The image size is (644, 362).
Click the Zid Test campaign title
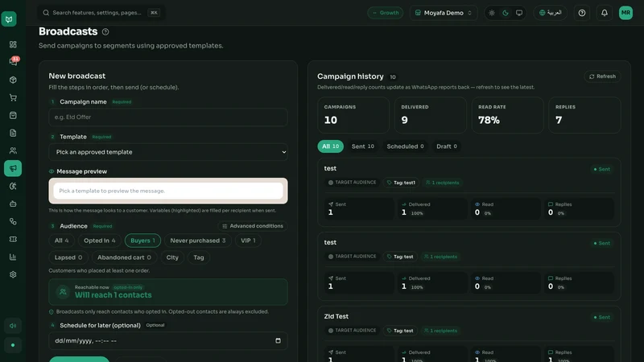coord(336,316)
